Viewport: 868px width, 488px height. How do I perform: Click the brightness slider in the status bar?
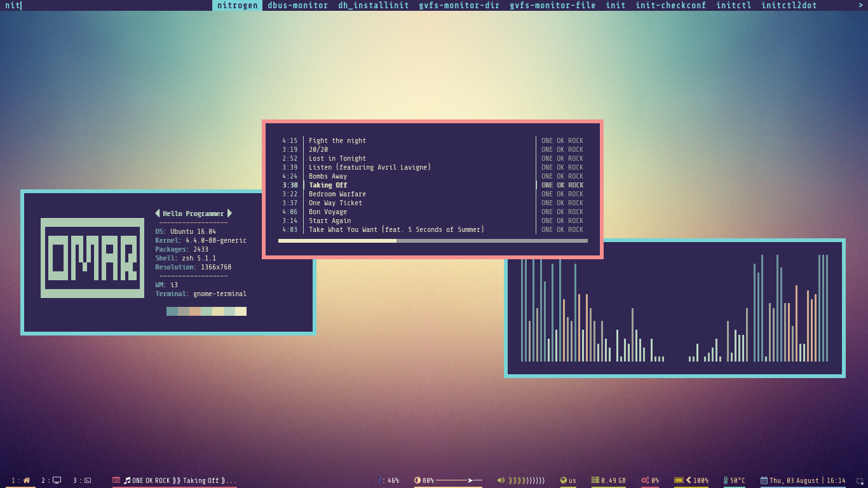459,480
